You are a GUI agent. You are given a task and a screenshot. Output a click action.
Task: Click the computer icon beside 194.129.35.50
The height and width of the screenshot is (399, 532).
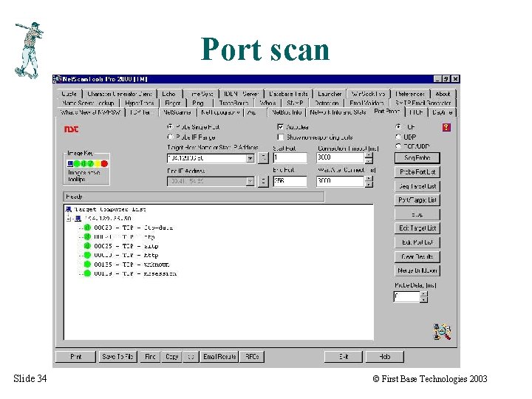78,219
